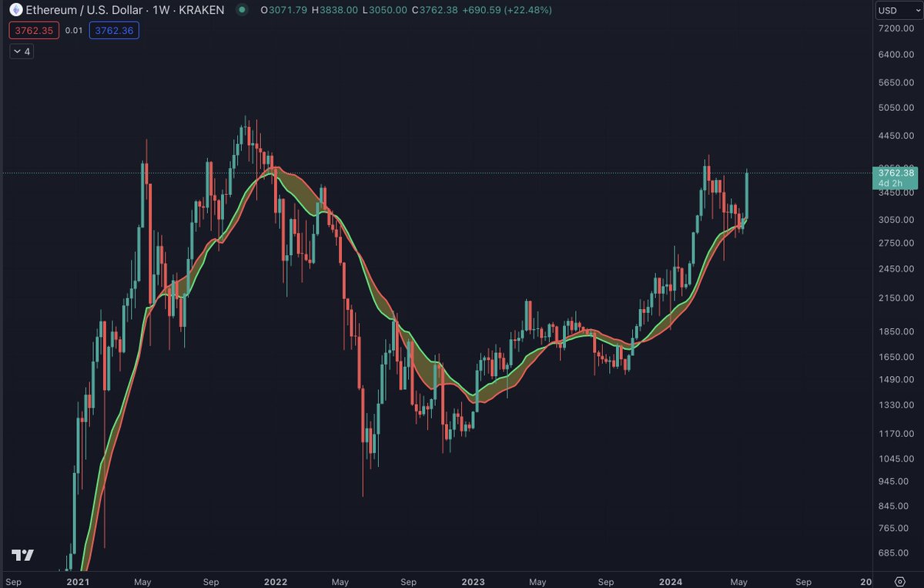Click the Ethereum coin logo icon

[15, 11]
